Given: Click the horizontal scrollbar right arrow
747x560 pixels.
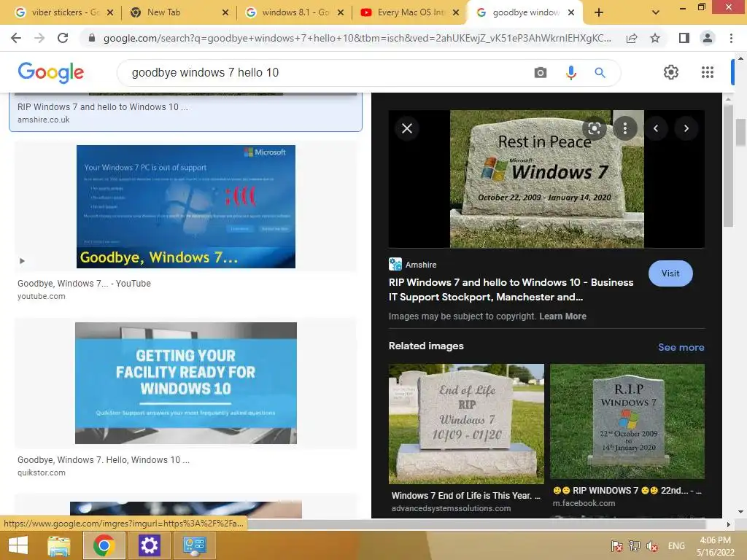Looking at the screenshot, I should point(728,524).
